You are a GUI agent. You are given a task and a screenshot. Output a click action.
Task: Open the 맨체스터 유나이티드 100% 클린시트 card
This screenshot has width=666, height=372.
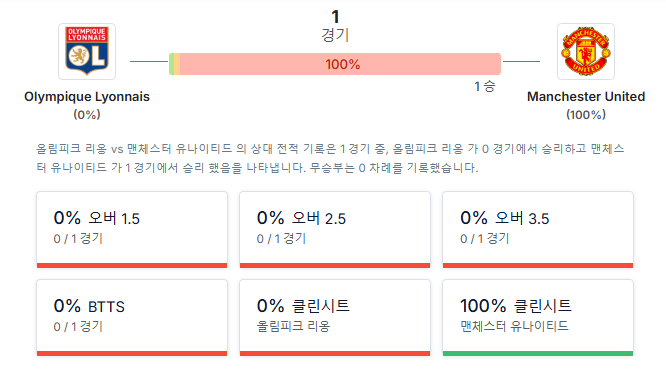click(538, 318)
